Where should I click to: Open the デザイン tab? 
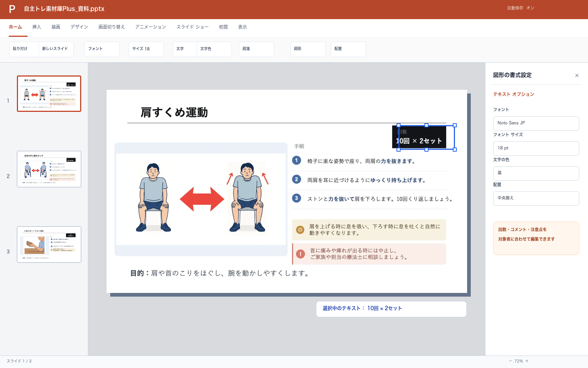79,27
